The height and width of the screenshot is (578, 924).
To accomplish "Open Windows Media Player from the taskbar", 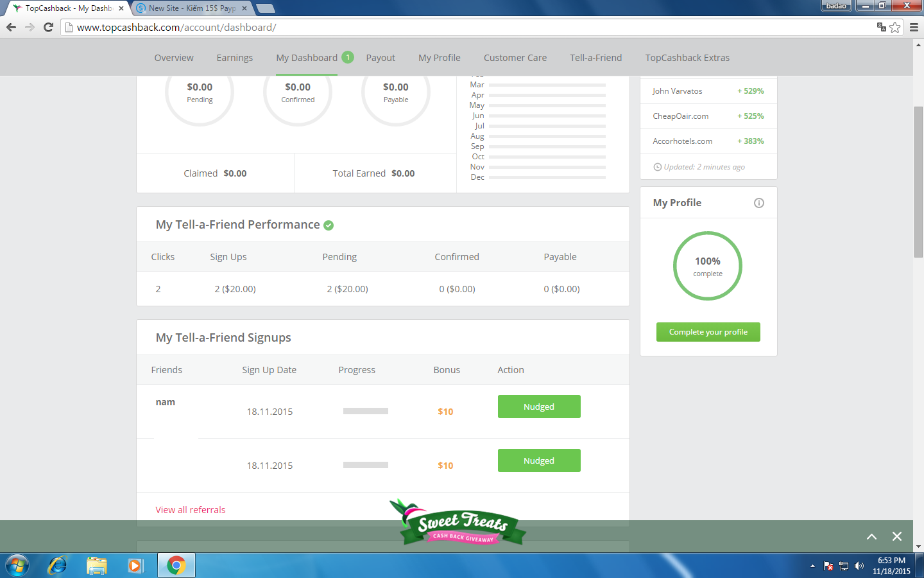I will [x=135, y=565].
